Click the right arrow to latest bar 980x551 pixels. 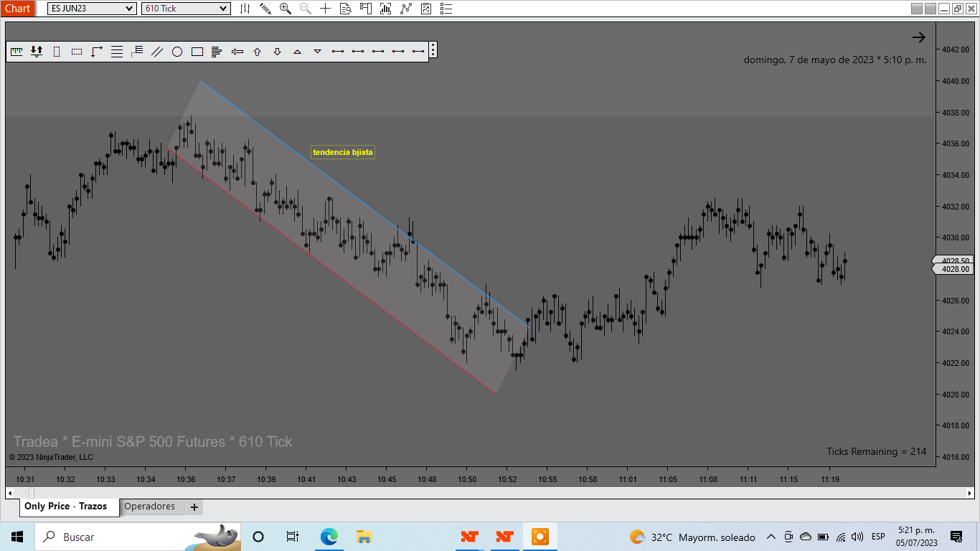coord(918,37)
